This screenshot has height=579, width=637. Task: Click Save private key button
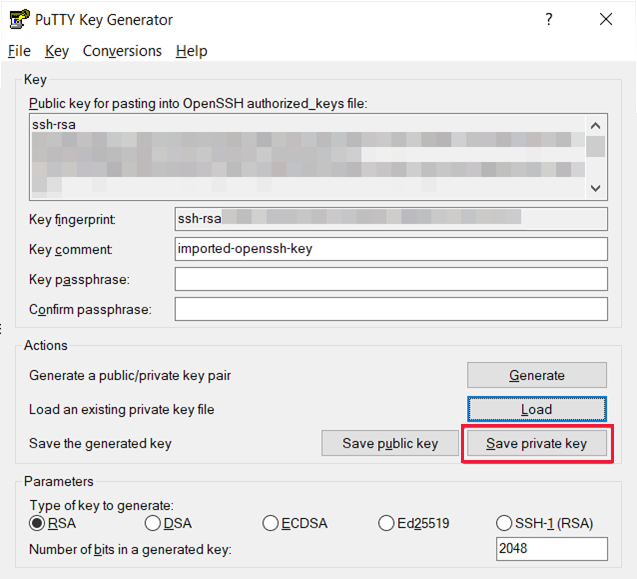[537, 443]
